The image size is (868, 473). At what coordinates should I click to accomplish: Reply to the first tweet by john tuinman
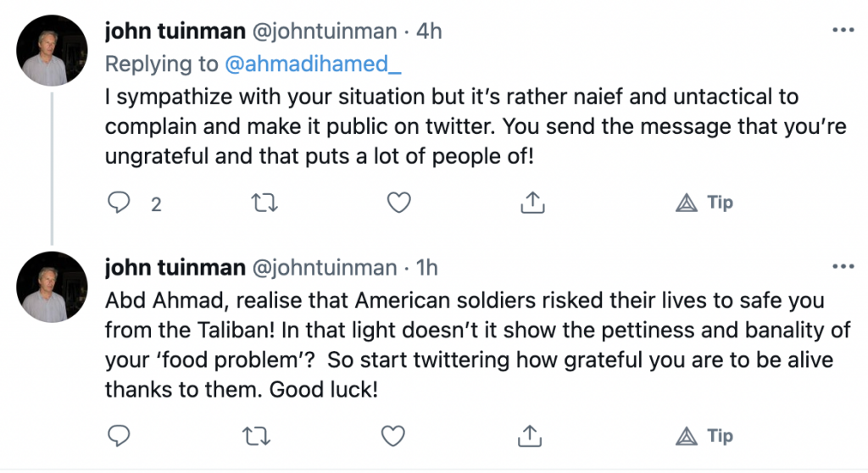pos(120,203)
